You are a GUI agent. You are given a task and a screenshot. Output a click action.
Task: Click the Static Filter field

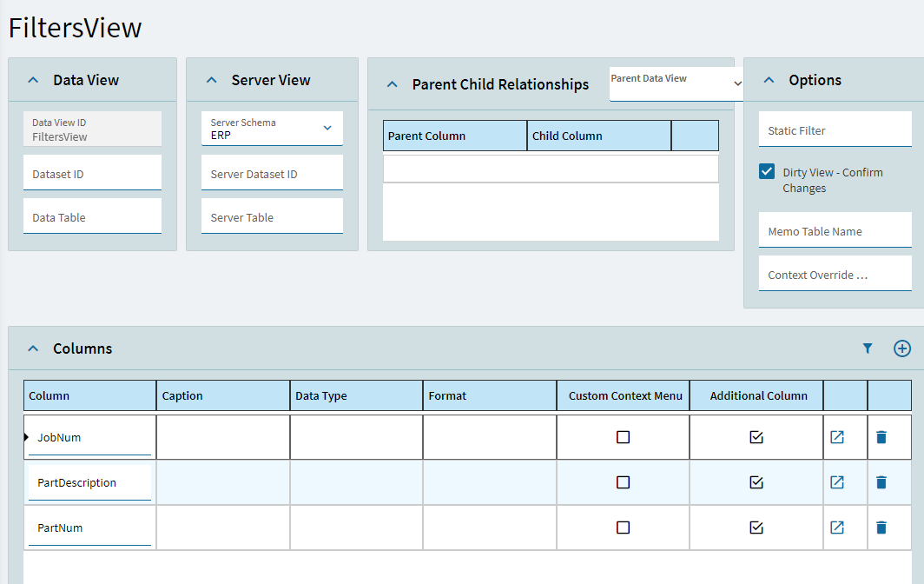pyautogui.click(x=835, y=129)
